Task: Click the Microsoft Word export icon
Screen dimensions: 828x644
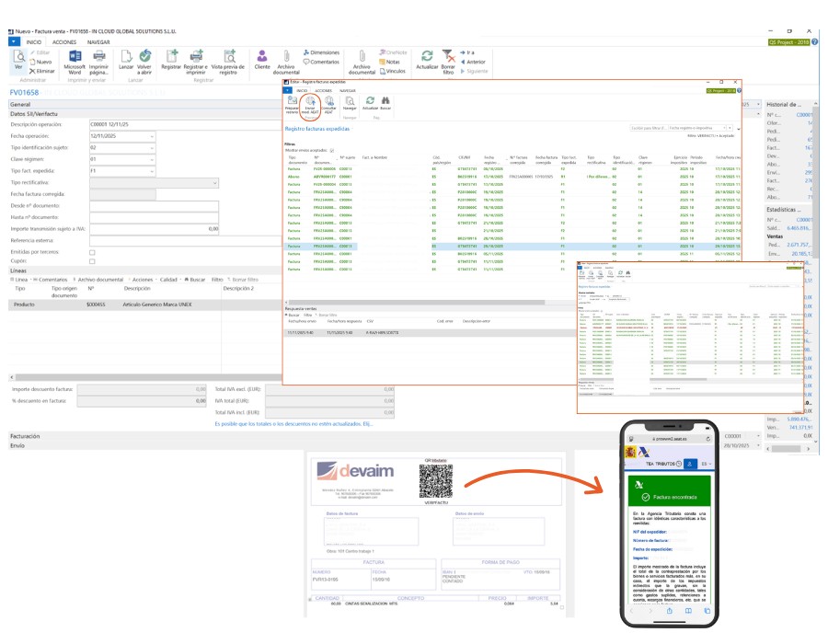Action: coord(75,60)
